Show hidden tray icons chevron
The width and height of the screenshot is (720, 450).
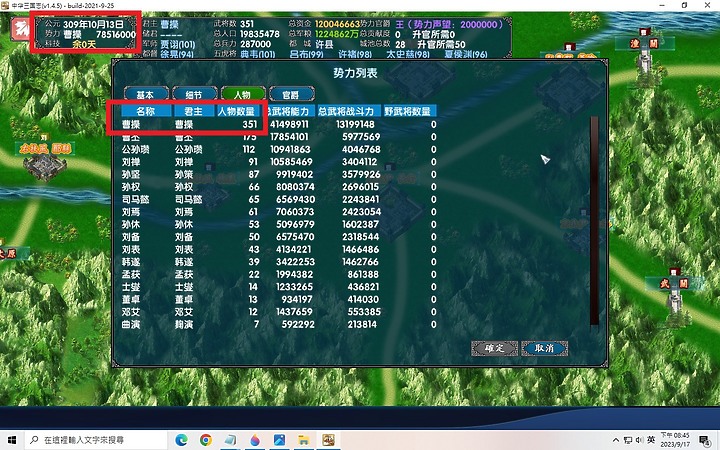616,440
